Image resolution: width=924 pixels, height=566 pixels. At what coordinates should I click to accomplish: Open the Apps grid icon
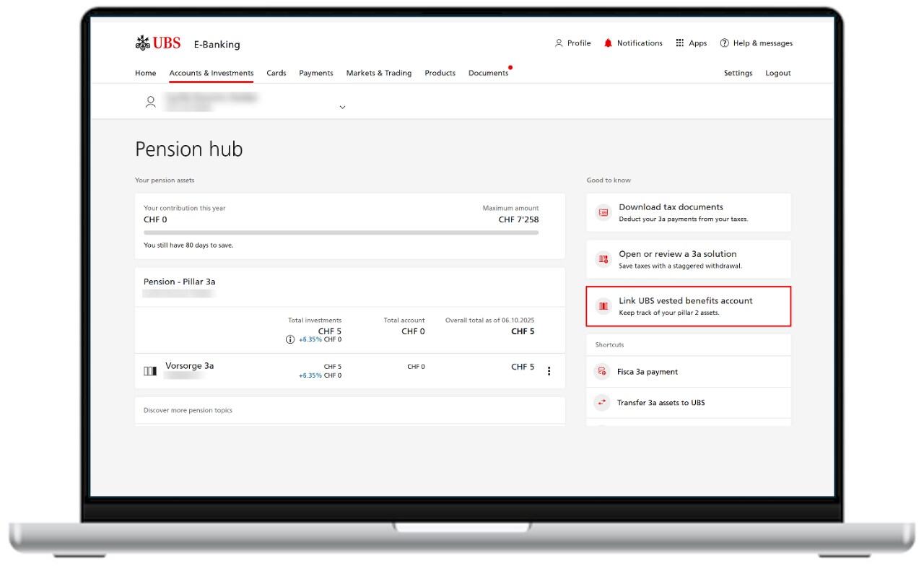click(679, 43)
